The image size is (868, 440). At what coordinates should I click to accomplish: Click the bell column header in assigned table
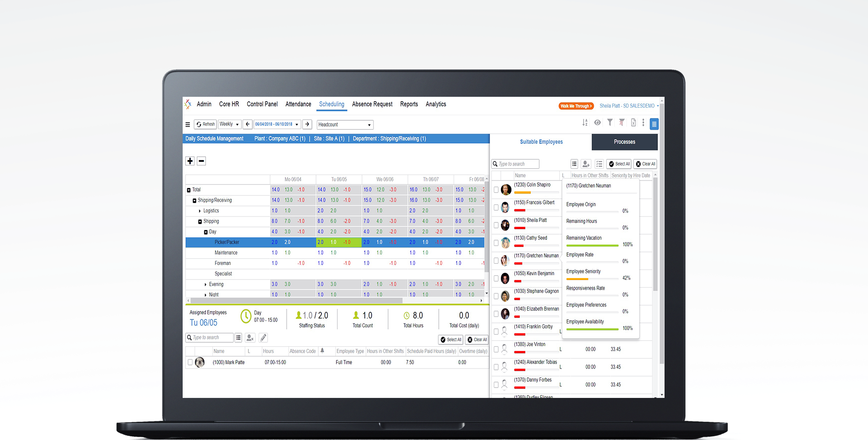[x=322, y=351]
